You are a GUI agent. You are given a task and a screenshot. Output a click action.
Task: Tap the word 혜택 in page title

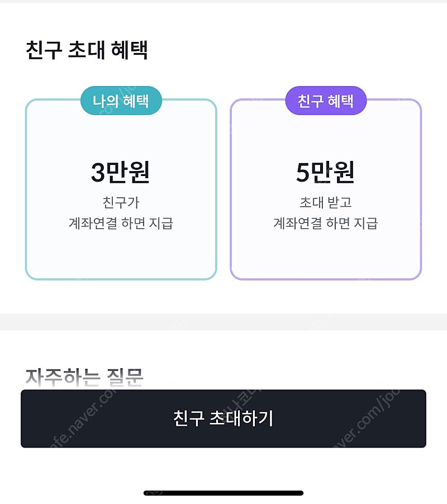[129, 50]
